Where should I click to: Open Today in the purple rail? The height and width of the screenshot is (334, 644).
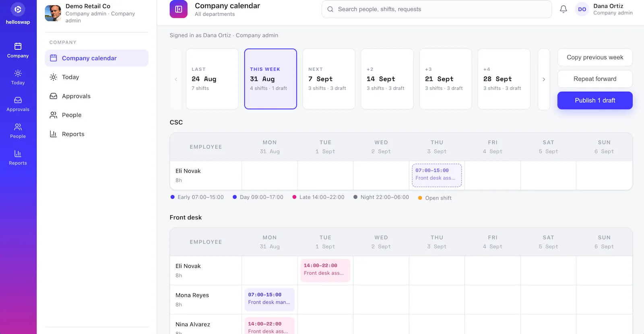point(18,77)
